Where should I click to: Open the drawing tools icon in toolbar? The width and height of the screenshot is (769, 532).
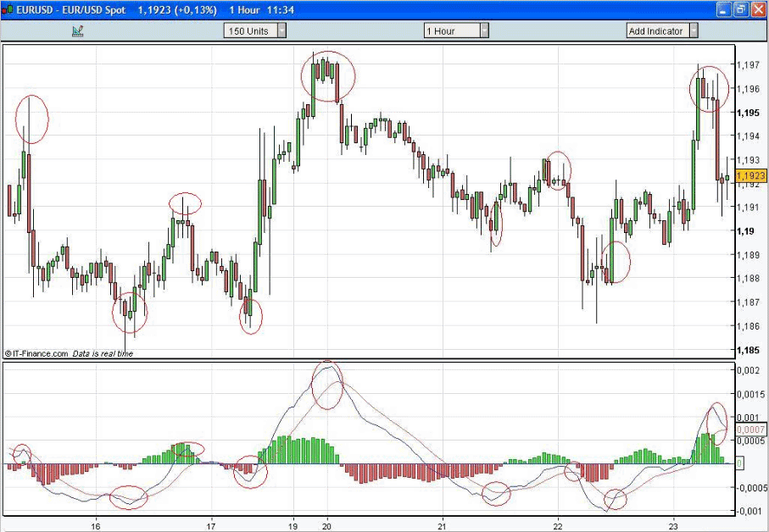point(77,30)
